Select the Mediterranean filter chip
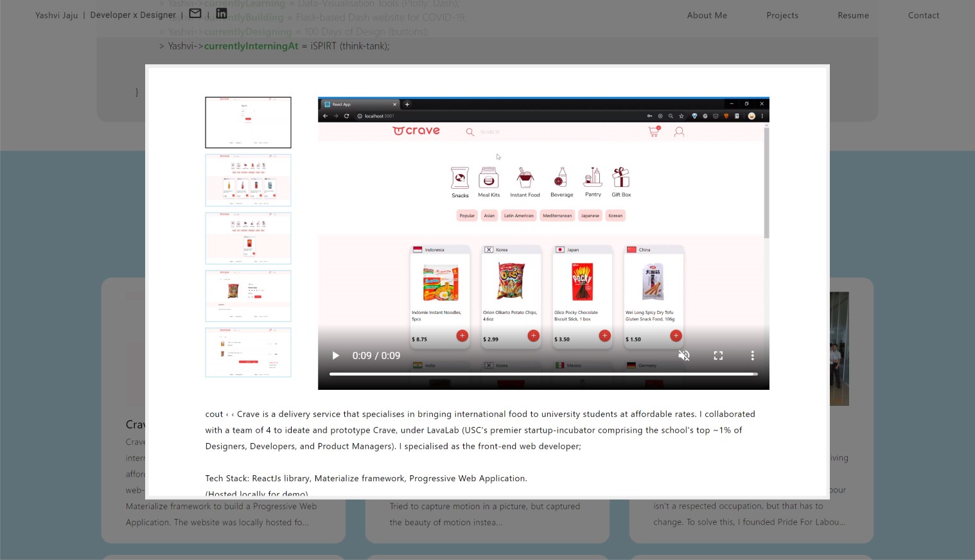The image size is (975, 560). click(x=557, y=216)
